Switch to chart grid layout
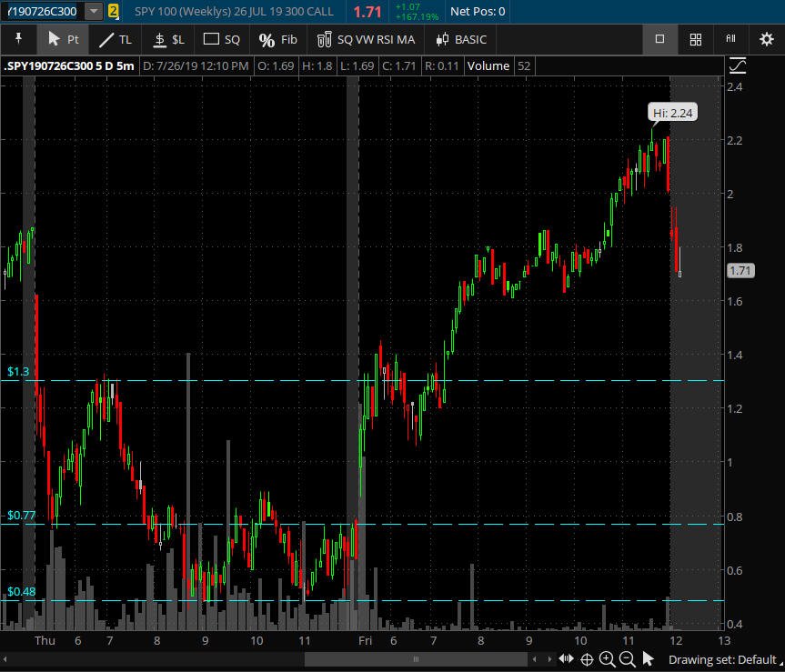This screenshot has height=672, width=785. point(695,39)
